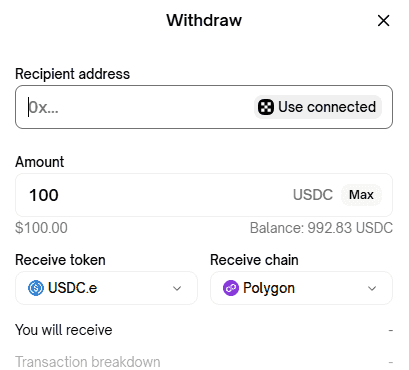Expand the chevron next to Polygon
409x370 pixels.
point(372,288)
